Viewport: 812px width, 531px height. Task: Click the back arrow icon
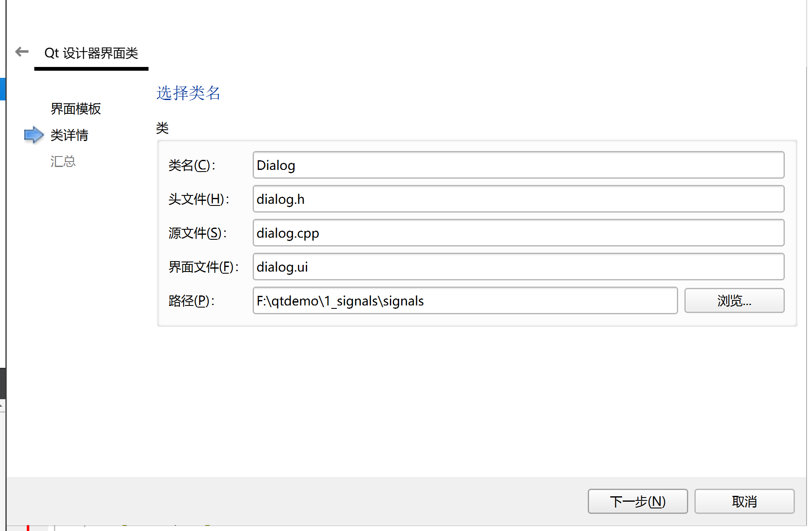point(22,52)
